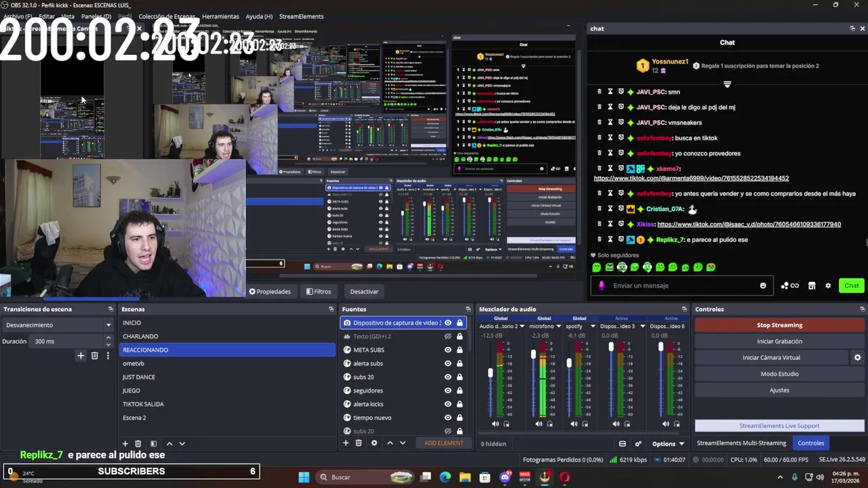Show the Texto (GDI+) 2 source
Viewport: 868px width, 488px height.
pos(448,336)
